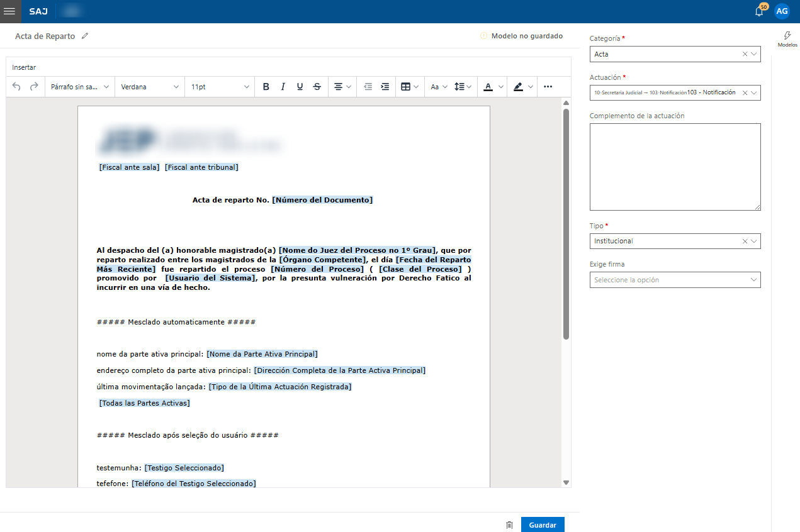Decrease paragraph indent
This screenshot has width=800, height=532.
[x=368, y=87]
